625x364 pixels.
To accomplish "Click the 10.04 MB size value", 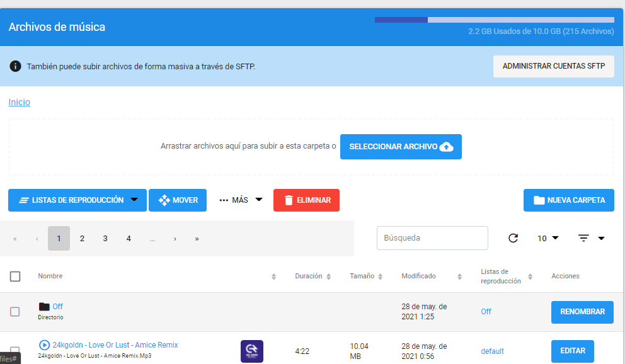I will [x=359, y=351].
